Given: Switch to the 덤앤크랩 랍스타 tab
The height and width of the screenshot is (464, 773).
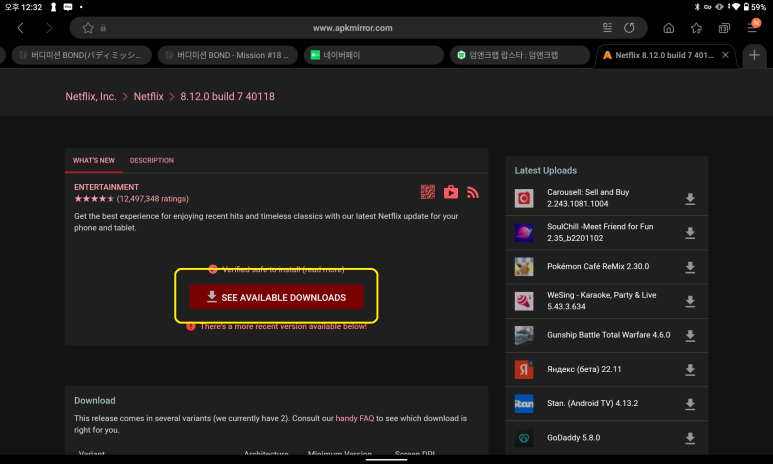Looking at the screenshot, I should (x=520, y=55).
